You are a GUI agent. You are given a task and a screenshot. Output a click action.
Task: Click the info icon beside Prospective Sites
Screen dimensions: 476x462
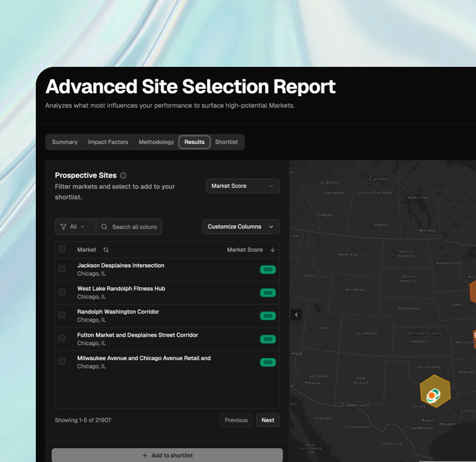click(123, 175)
